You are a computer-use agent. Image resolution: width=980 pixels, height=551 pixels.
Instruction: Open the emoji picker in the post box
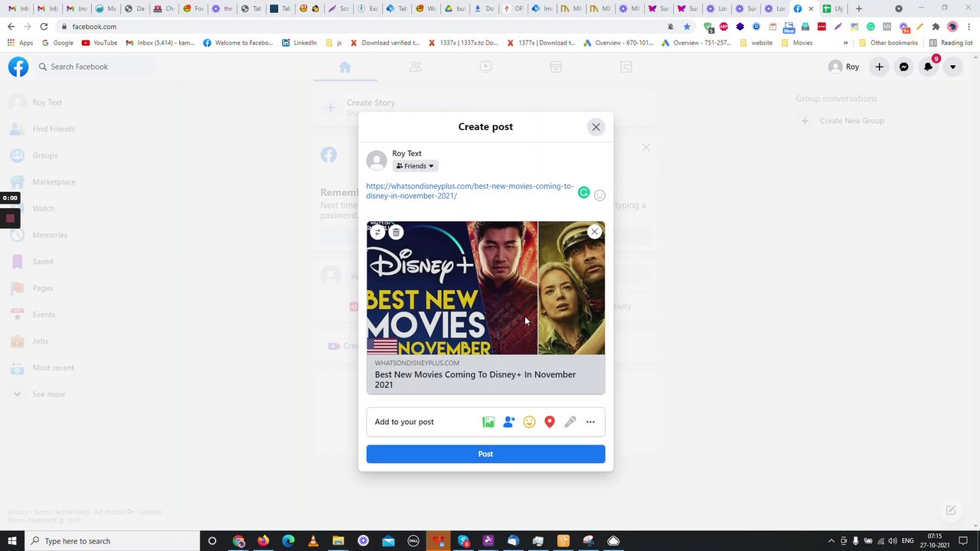(599, 195)
